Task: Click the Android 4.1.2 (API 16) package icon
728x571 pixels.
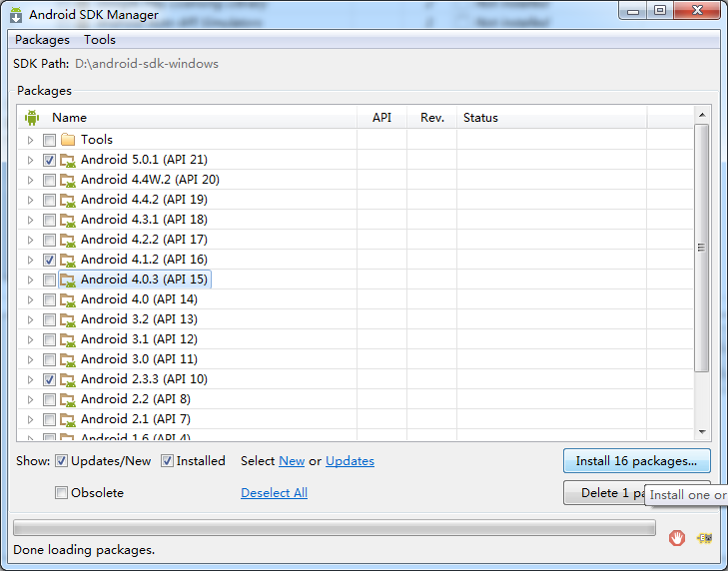Action: [68, 260]
